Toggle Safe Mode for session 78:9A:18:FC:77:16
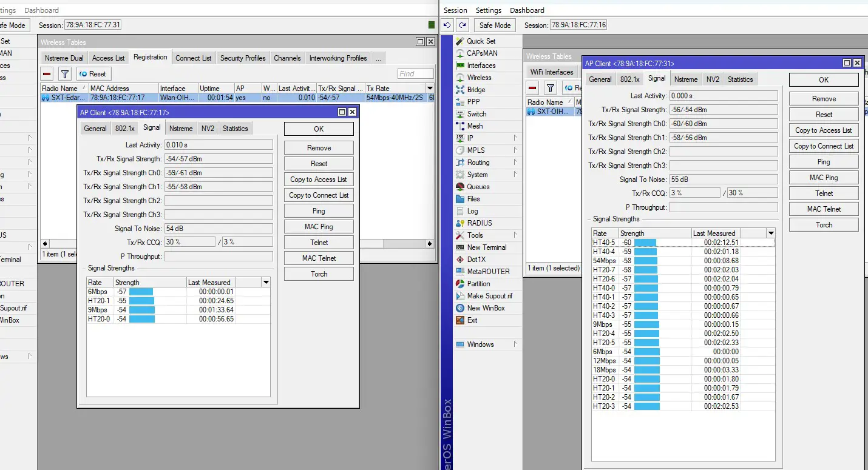868x470 pixels. (495, 25)
